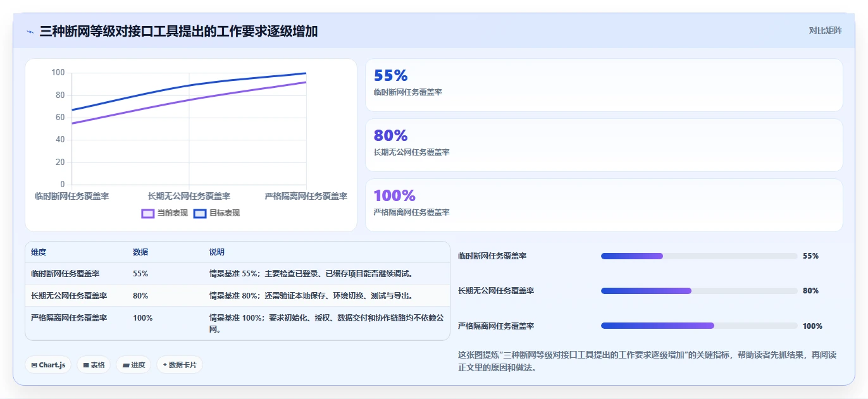Screen dimensions: 868x399
Task: Click the 进度 chip
Action: [133, 365]
